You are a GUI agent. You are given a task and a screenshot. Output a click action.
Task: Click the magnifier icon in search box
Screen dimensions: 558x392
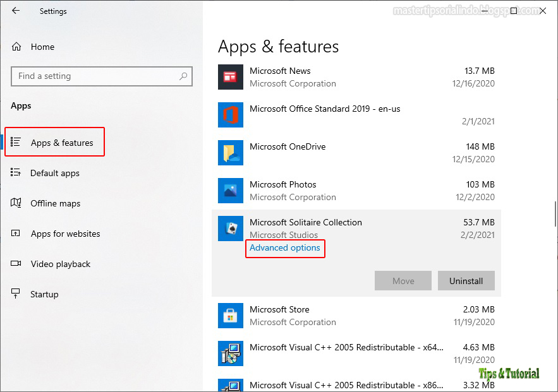coord(183,76)
